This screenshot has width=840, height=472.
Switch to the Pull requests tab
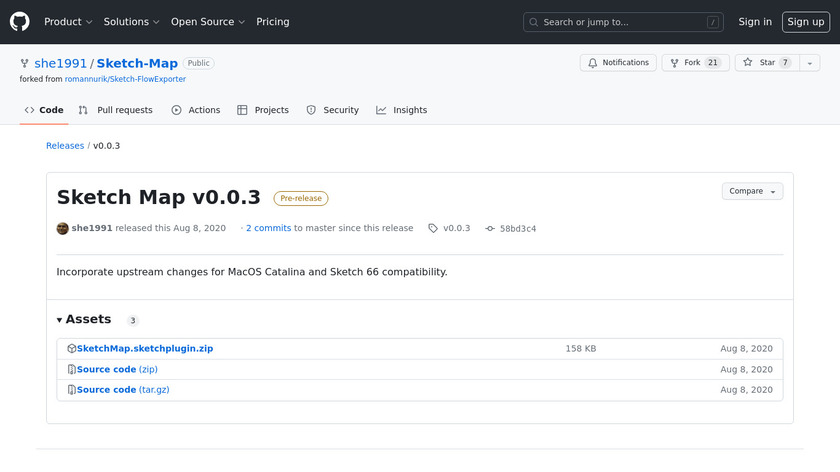pos(116,110)
